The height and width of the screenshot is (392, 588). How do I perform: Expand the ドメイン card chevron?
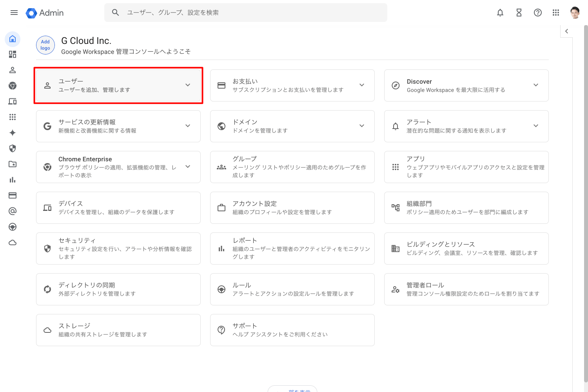pyautogui.click(x=362, y=126)
